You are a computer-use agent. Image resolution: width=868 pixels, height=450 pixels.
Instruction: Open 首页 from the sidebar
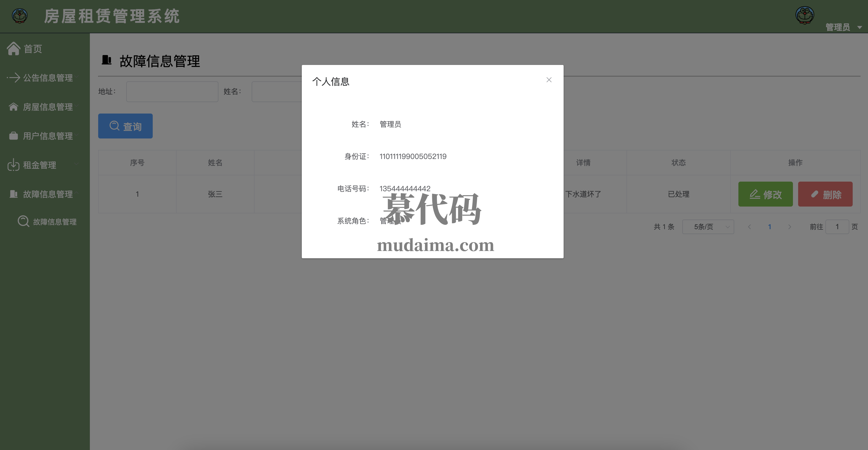click(33, 49)
